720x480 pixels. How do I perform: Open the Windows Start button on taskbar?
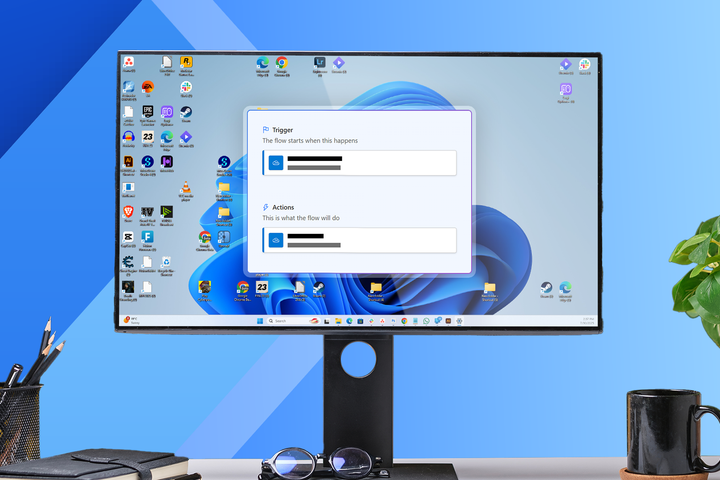pos(260,321)
